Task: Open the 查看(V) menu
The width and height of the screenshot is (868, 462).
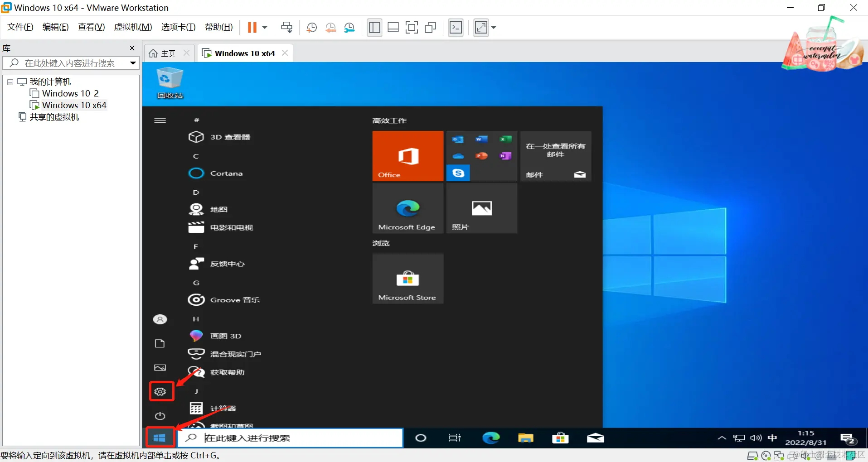Action: coord(91,27)
